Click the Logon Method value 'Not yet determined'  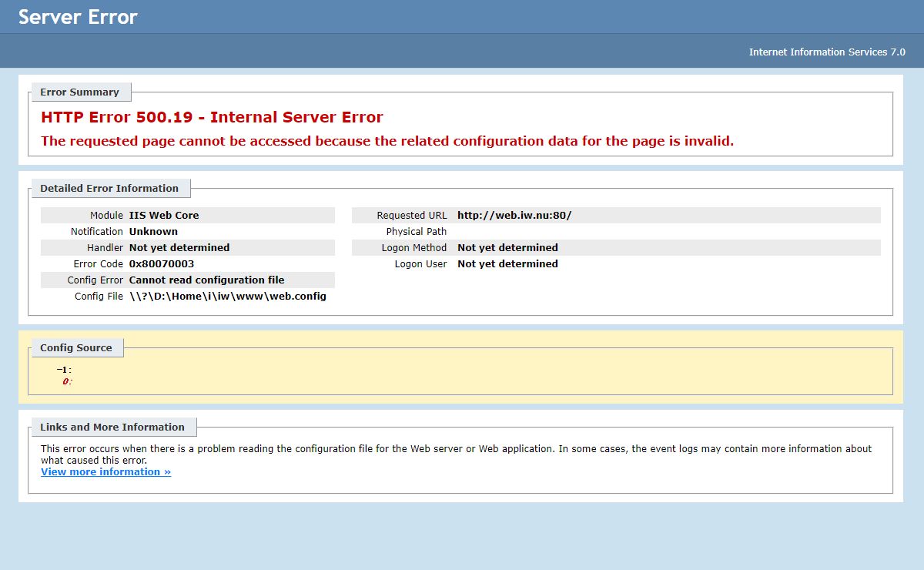[x=507, y=247]
